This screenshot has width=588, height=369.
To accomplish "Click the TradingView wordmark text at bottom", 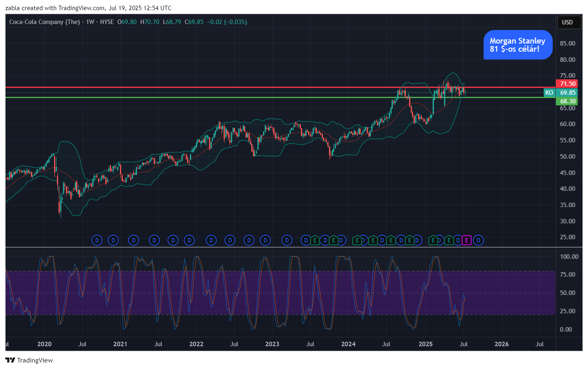I will (x=35, y=360).
